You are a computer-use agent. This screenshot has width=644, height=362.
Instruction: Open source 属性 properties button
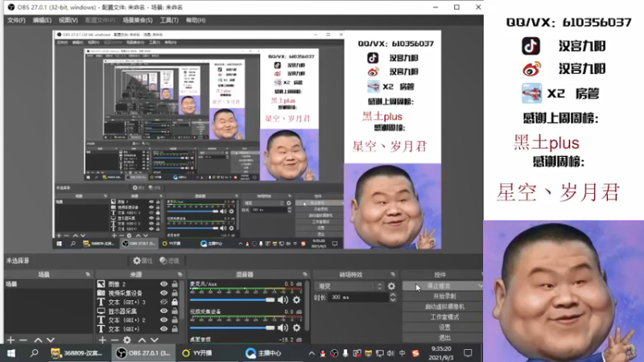tap(142, 261)
